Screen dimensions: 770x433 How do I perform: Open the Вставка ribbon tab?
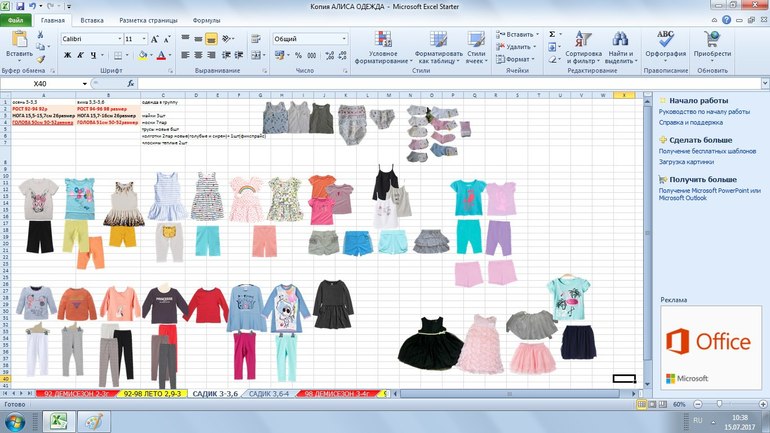92,20
